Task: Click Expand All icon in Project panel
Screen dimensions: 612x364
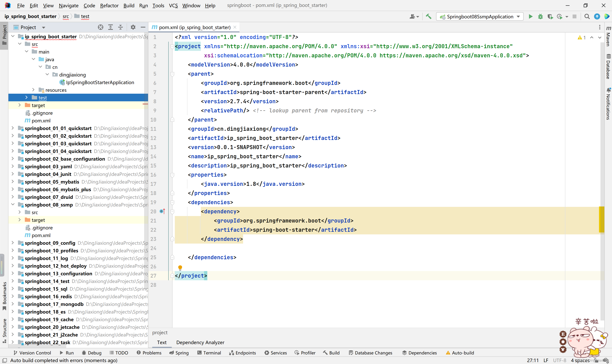Action: (111, 27)
